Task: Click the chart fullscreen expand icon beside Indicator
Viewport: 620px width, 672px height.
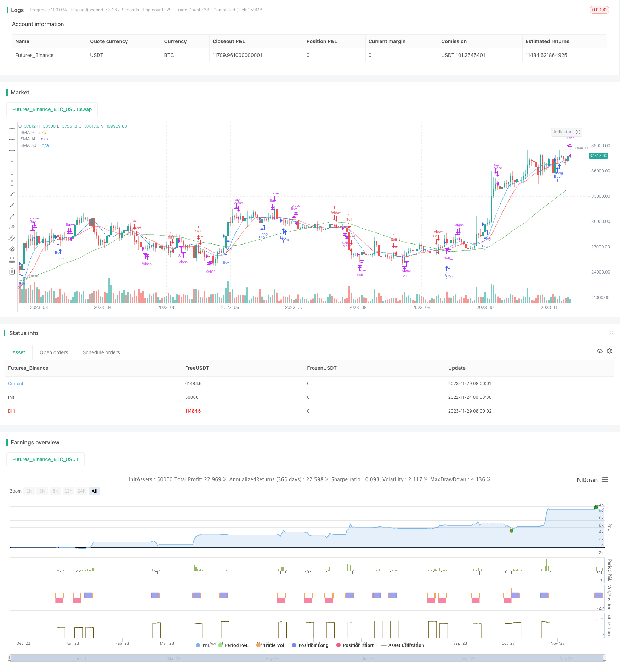Action: [578, 132]
